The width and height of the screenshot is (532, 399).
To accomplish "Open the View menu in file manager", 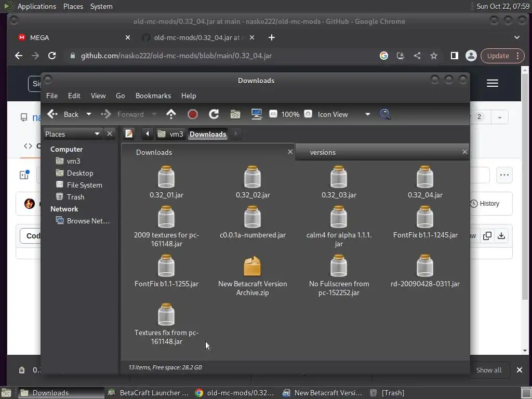I will point(98,96).
